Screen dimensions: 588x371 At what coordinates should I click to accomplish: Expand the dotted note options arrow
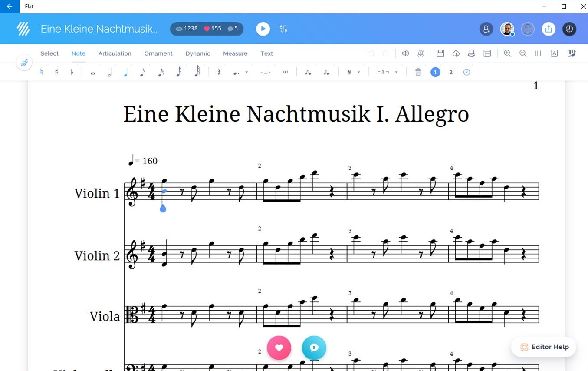coord(246,72)
